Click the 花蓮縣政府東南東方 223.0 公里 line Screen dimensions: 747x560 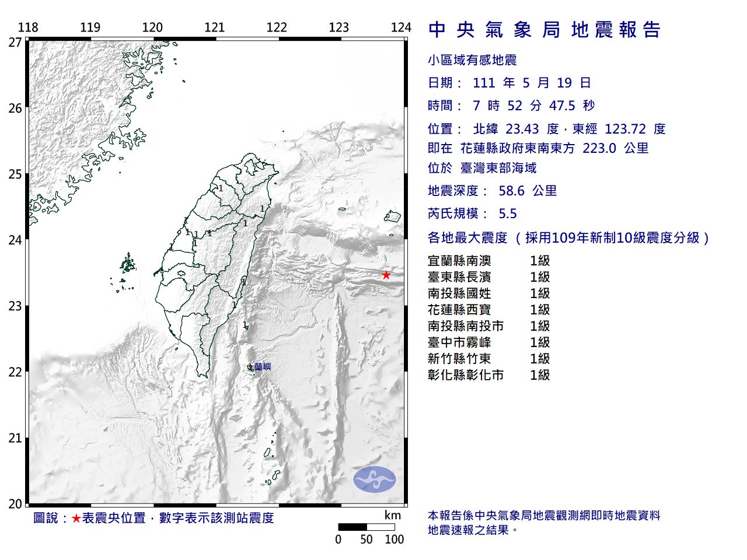(537, 148)
